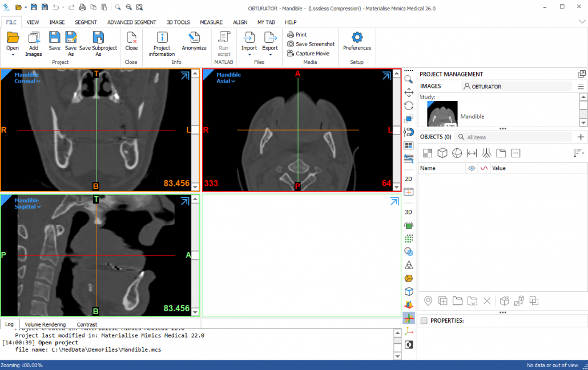Open the Images panel hamburger menu
Image resolution: width=588 pixels, height=370 pixels.
(581, 86)
